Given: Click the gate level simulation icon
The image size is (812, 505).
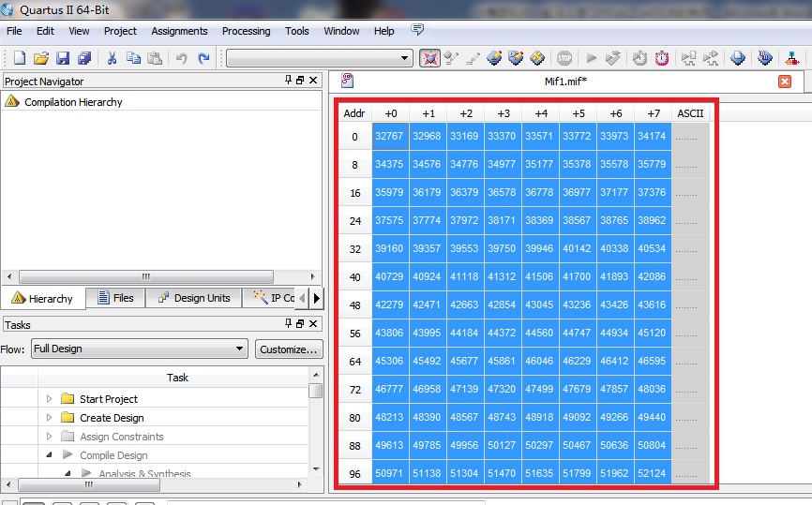Looking at the screenshot, I should point(711,58).
